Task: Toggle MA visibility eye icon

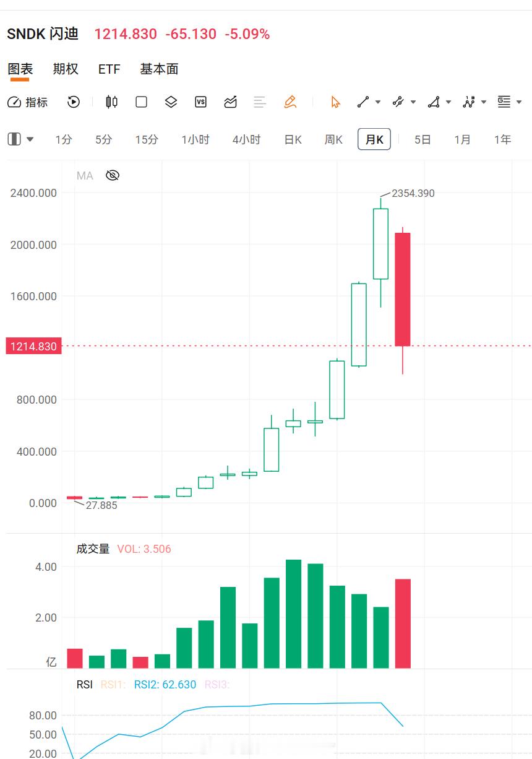Action: pos(112,176)
